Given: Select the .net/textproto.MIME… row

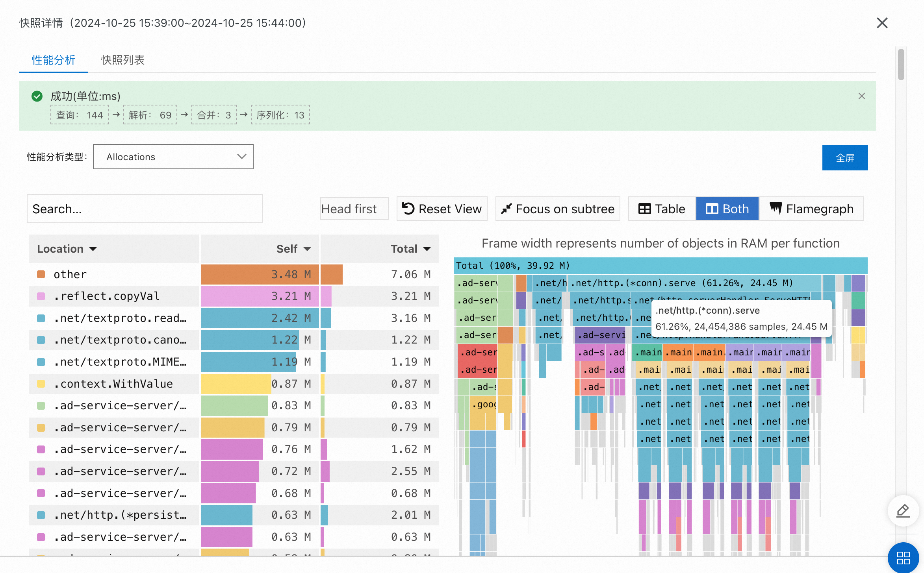Looking at the screenshot, I should coord(234,362).
